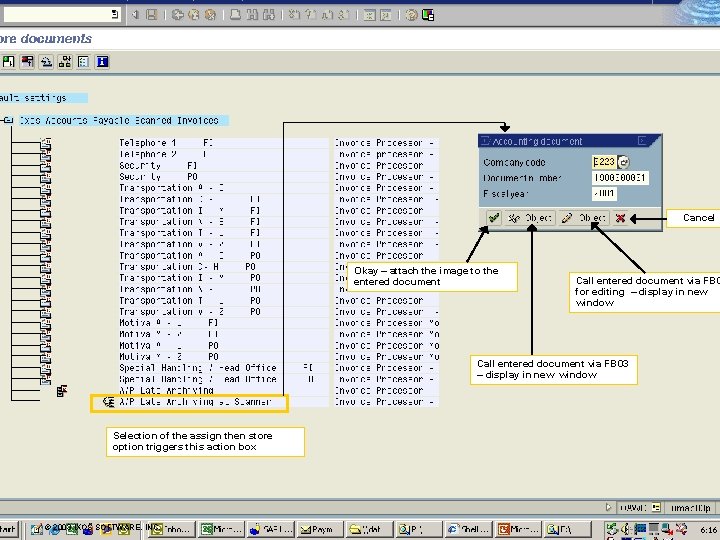Click the red X cancel button in dialog

620,218
